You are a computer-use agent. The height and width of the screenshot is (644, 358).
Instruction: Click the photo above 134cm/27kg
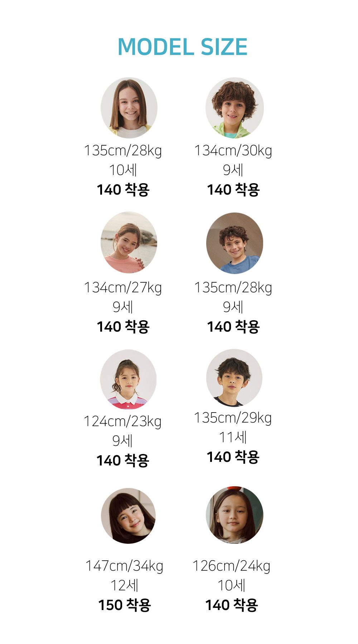click(129, 243)
